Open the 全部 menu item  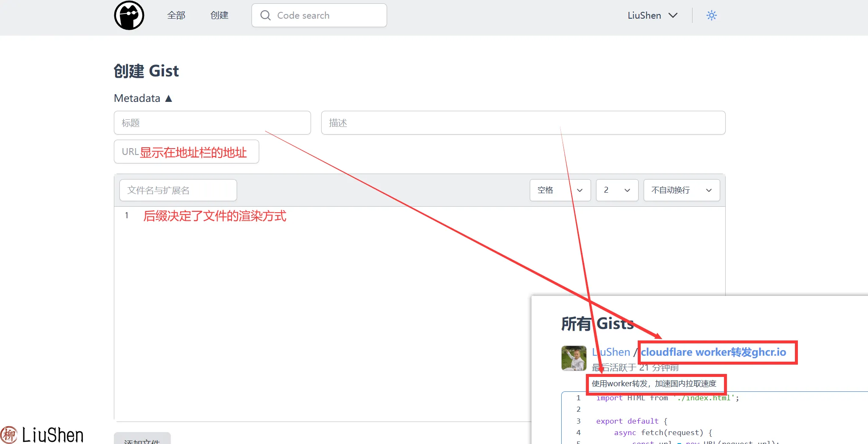point(176,16)
